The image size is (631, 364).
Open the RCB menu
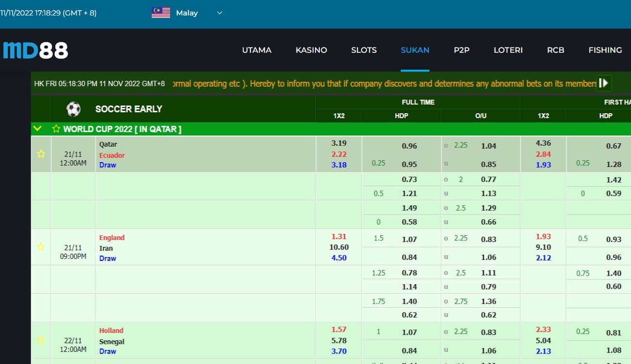pyautogui.click(x=555, y=50)
